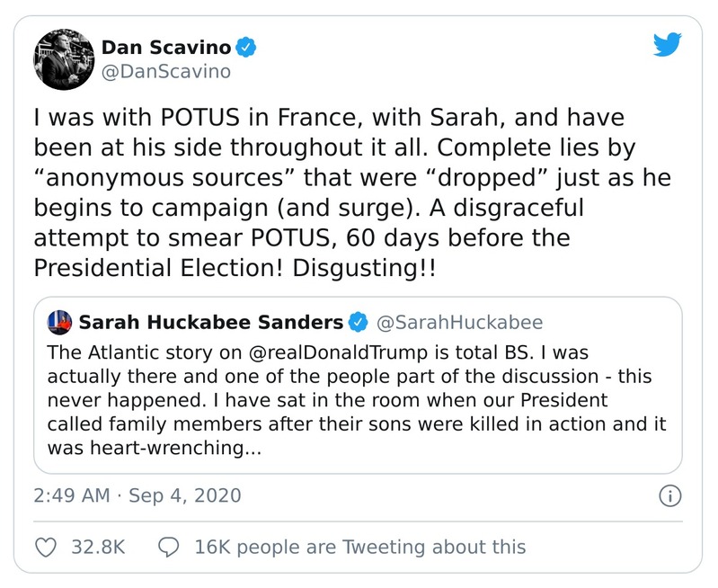Viewport: 718px width, 588px height.
Task: Click the 32.8K likes count
Action: point(97,547)
